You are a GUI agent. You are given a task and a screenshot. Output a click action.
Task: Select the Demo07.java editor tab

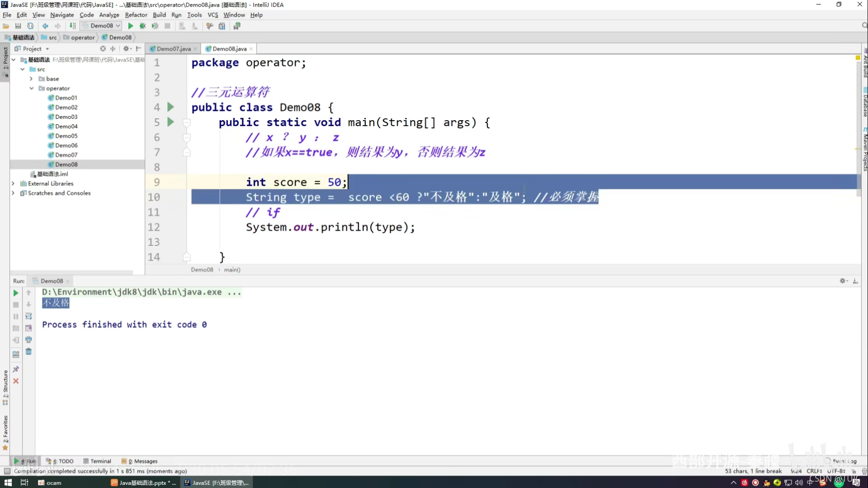point(173,48)
